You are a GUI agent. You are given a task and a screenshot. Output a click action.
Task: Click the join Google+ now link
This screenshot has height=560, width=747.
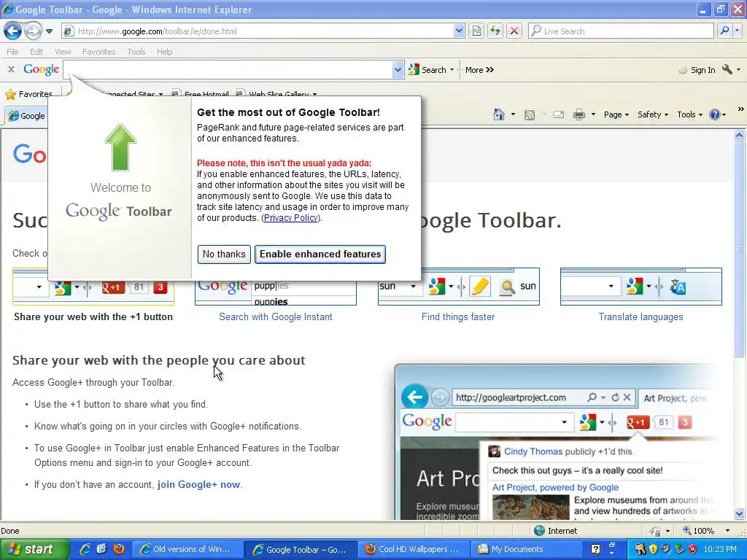pos(198,484)
